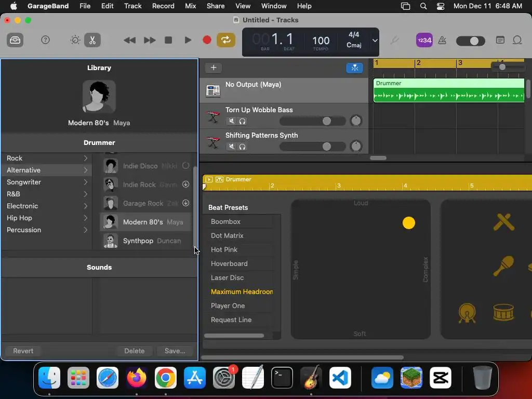532x399 pixels.
Task: Adjust Shifting Patterns Synth volume slider
Action: [312, 147]
